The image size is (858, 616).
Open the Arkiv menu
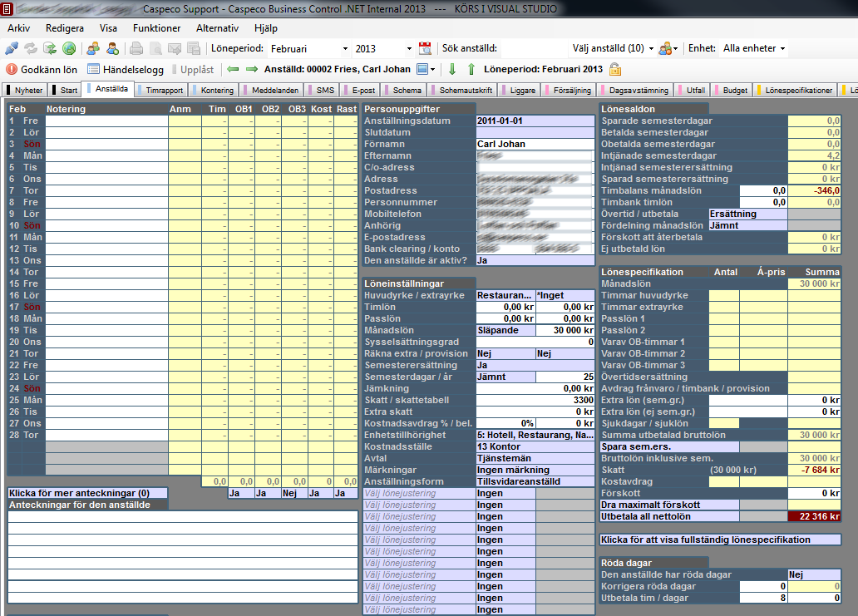tap(18, 28)
